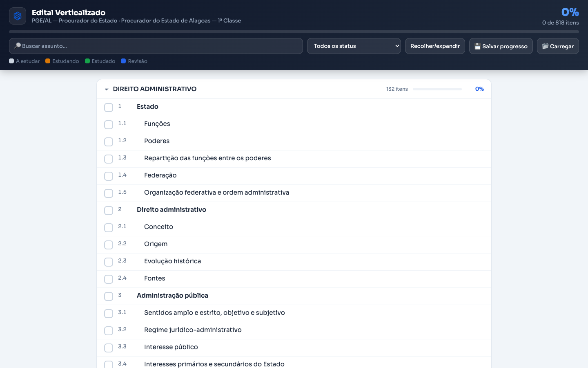Mark 2.3 Evolução histórica checkbox
Viewport: 588px width, 368px height.
coord(109,262)
